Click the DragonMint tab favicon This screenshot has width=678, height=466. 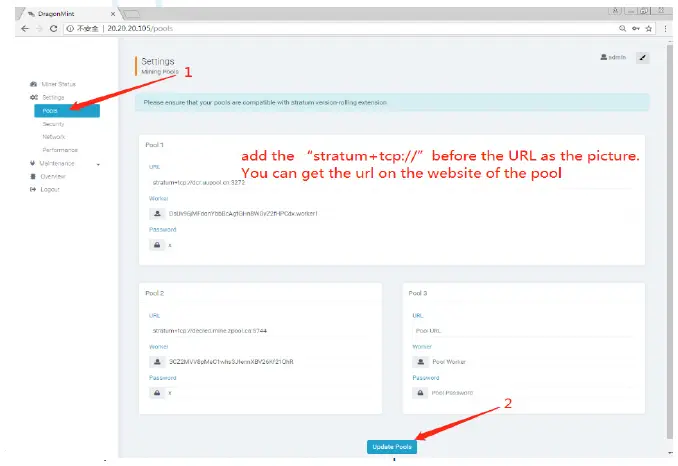coord(31,14)
